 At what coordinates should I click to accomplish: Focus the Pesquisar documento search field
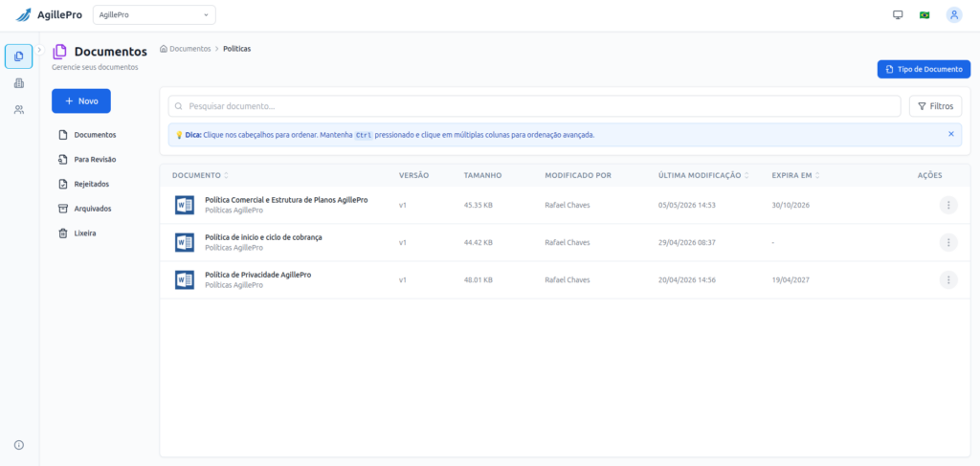click(x=534, y=106)
